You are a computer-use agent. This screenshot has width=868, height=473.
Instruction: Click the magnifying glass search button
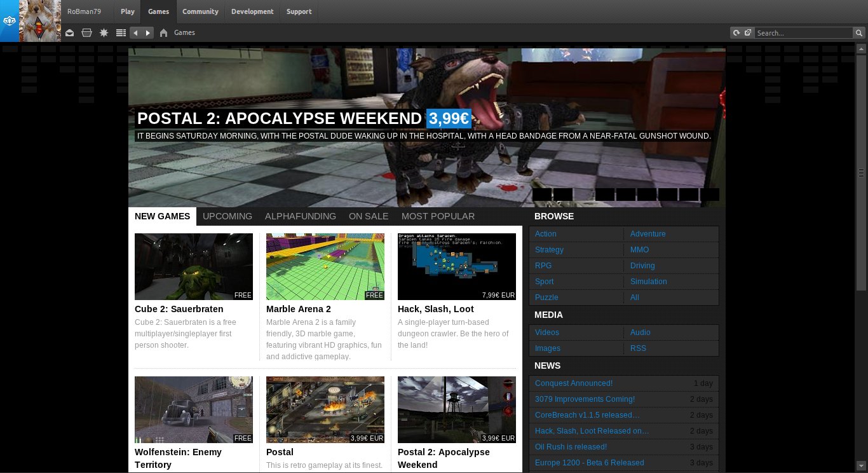[x=860, y=33]
